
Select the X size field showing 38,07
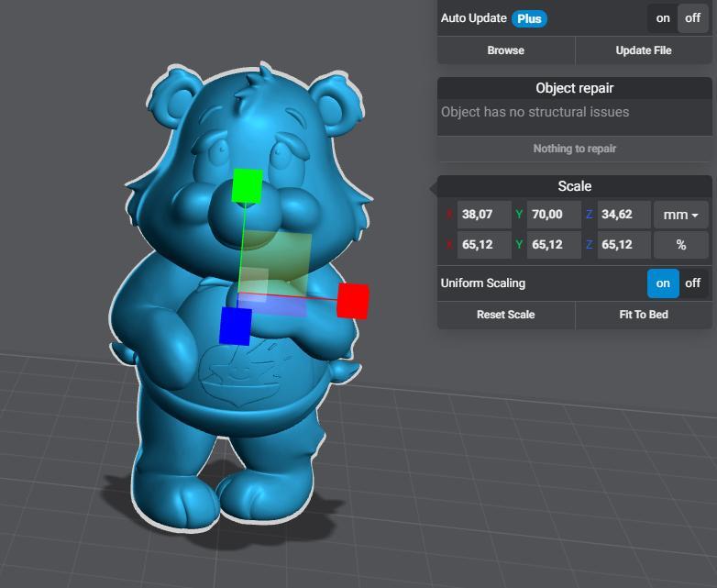[x=484, y=215]
